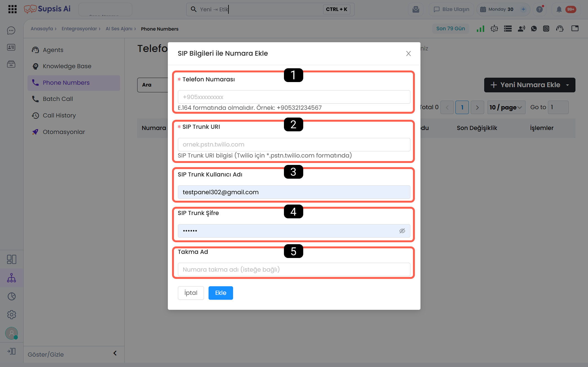Viewport: 588px width, 367px height.
Task: Click the İptal button
Action: click(x=191, y=293)
